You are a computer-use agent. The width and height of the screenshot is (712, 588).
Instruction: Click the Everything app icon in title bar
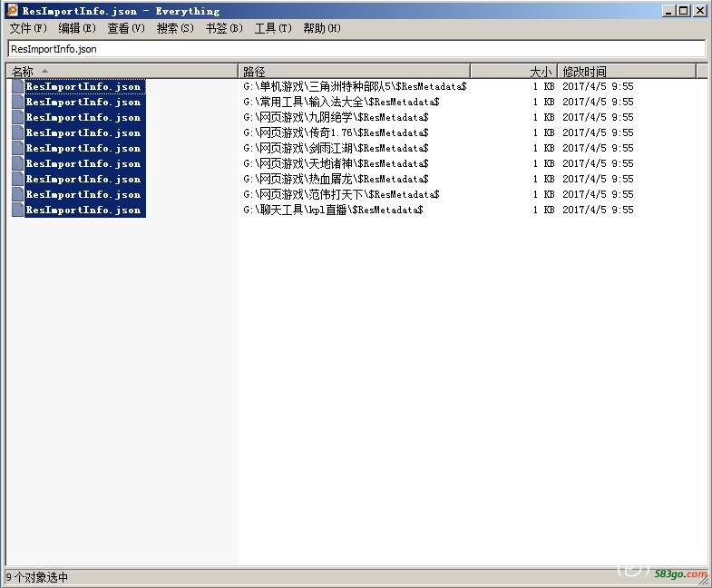[x=13, y=10]
